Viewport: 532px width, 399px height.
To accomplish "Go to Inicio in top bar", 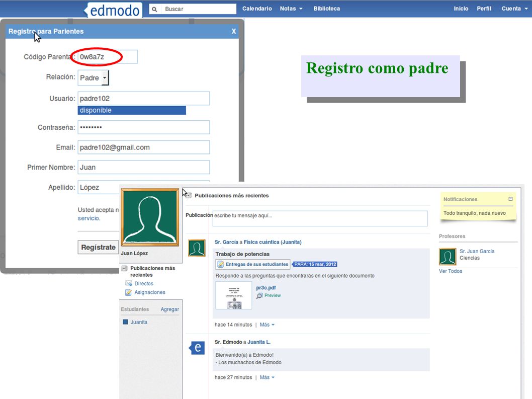I will click(461, 9).
